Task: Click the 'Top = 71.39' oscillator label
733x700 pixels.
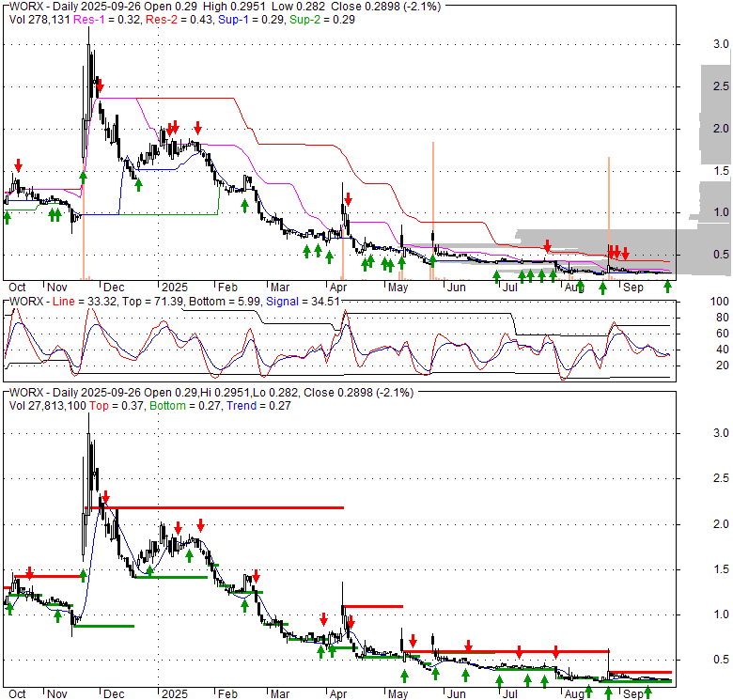Action: tap(152, 302)
